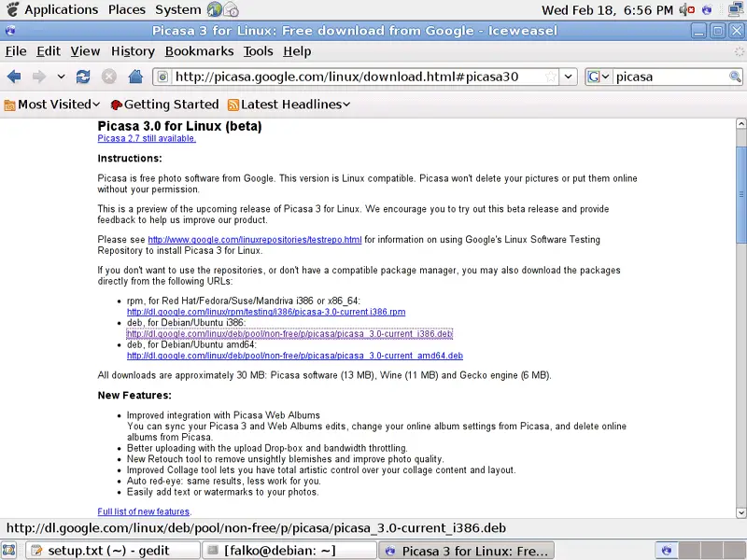
Task: Bookmark this page with the star icon
Action: 550,77
